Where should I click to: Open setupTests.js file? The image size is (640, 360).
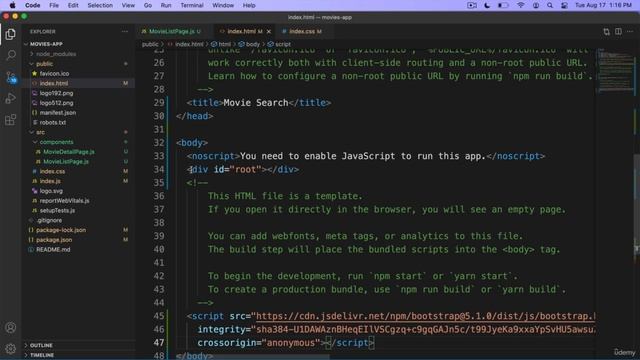(x=57, y=211)
